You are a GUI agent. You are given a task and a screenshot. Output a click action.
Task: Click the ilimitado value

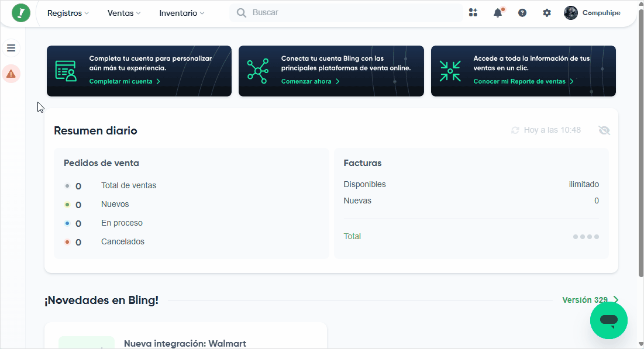coord(584,184)
